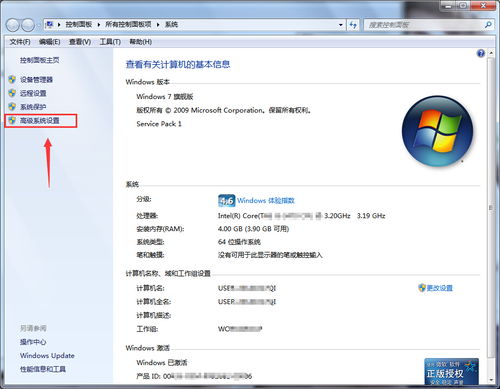Open the 查看(V) menu

pos(80,42)
